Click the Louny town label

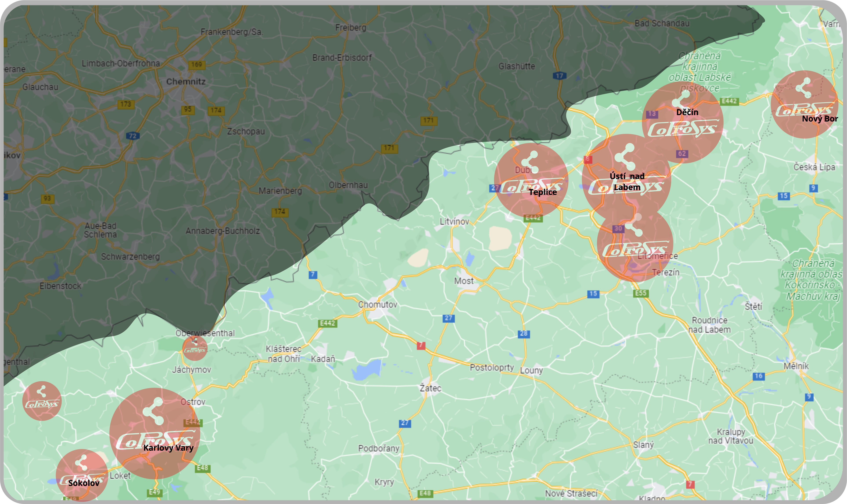coord(532,370)
